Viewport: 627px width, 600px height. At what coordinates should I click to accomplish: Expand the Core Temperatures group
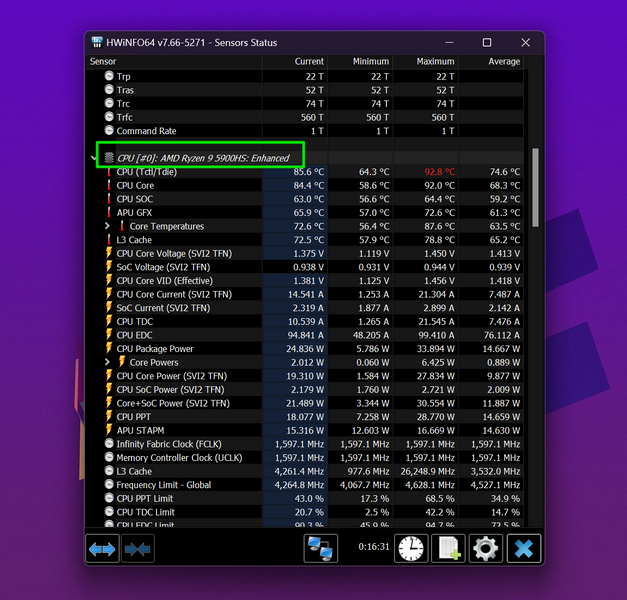(108, 226)
